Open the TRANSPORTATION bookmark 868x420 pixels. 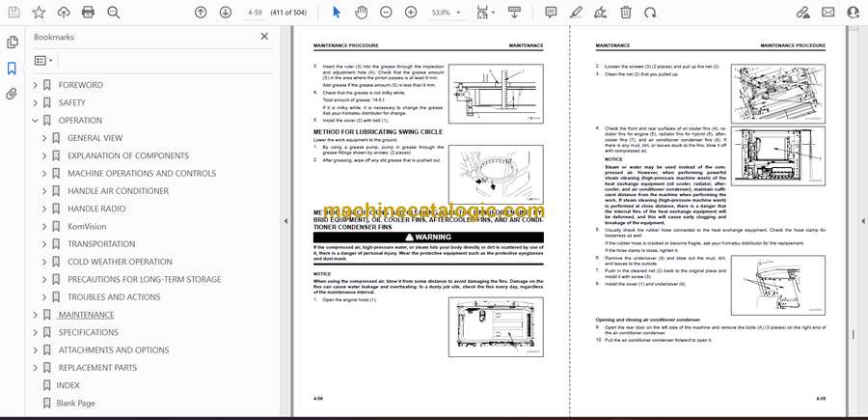pyautogui.click(x=101, y=244)
